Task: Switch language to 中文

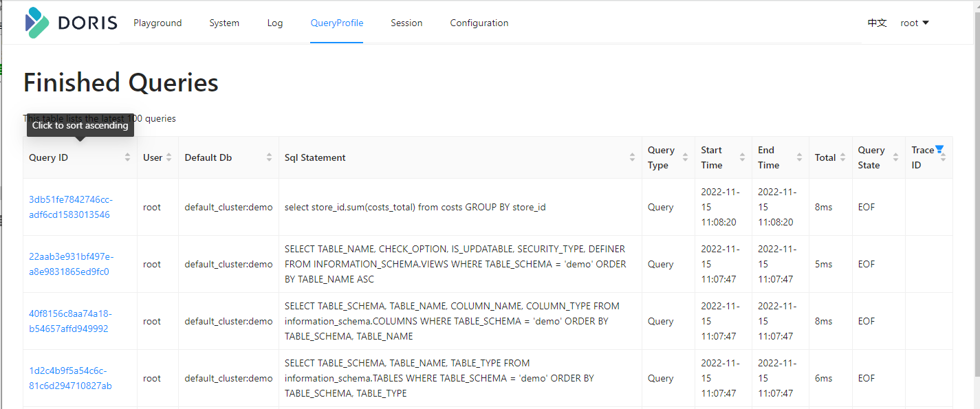Action: point(877,23)
